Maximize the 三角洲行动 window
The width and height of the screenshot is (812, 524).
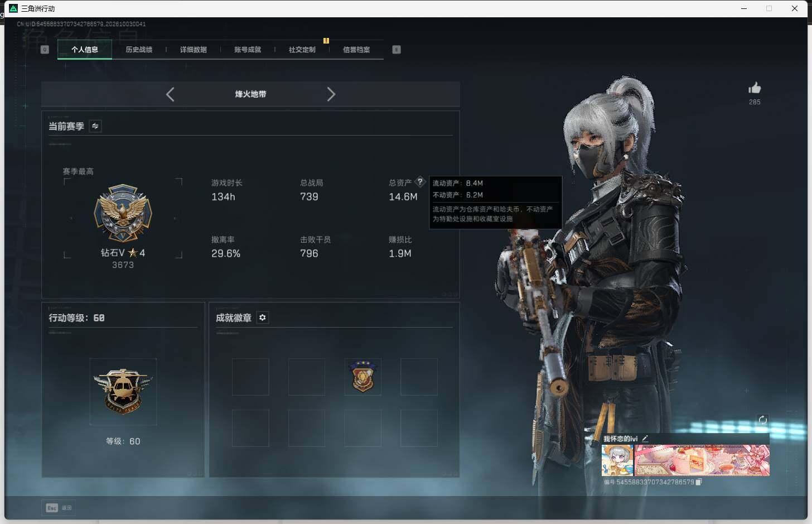pyautogui.click(x=769, y=8)
